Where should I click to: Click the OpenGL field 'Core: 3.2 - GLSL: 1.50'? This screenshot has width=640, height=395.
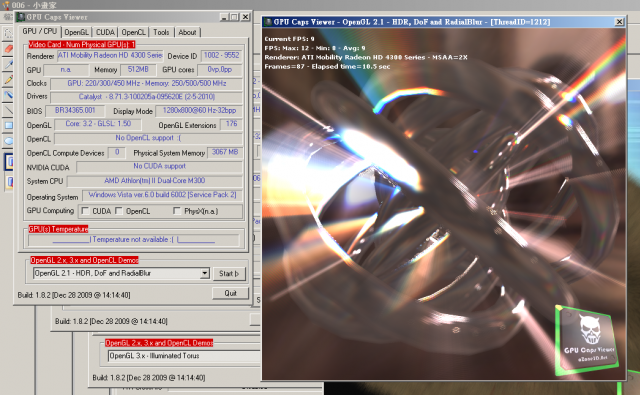pyautogui.click(x=98, y=124)
